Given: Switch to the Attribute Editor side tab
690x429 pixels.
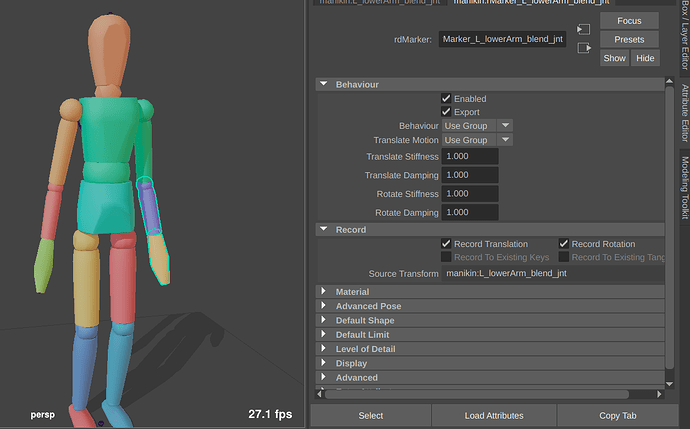Looking at the screenshot, I should pos(685,113).
